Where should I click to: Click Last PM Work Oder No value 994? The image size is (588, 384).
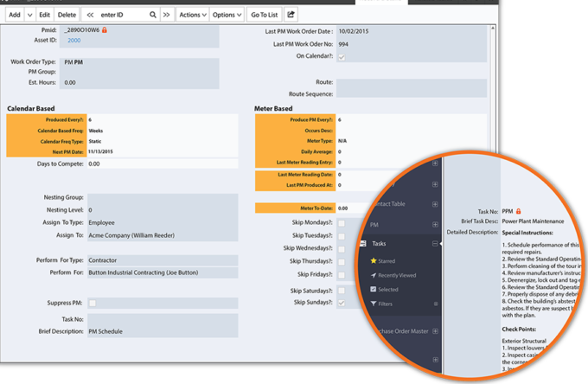[x=343, y=44]
